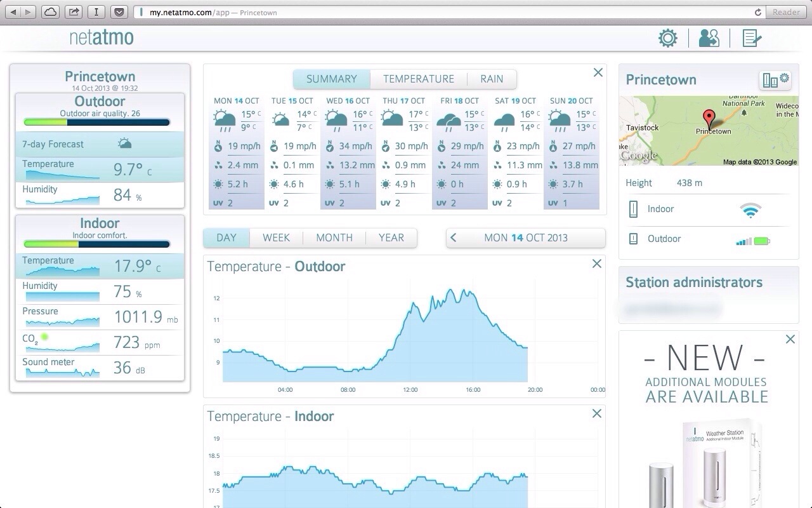Go to previous day with left arrow
The image size is (812, 508).
pyautogui.click(x=454, y=237)
